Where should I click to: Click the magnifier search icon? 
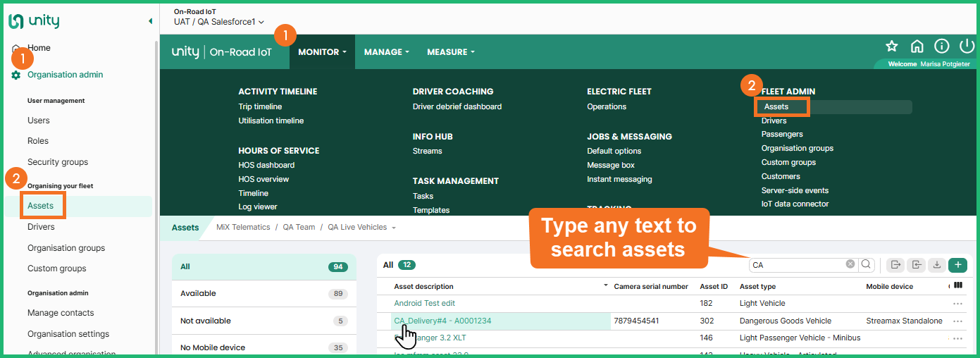[866, 264]
